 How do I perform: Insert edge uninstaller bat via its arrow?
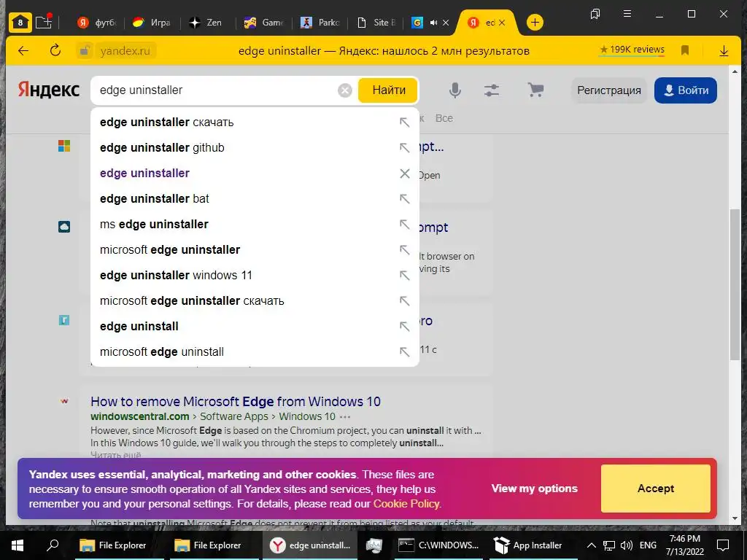tap(404, 198)
